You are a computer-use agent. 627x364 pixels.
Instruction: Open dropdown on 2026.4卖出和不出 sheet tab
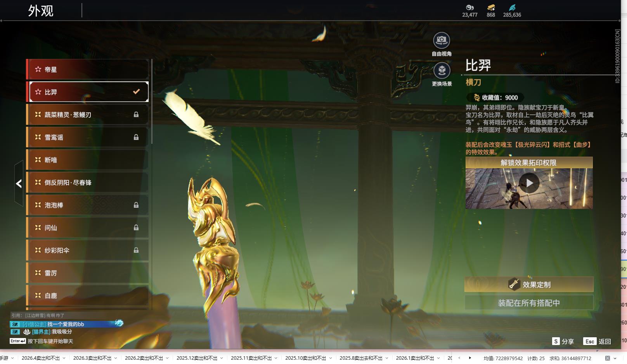64,358
